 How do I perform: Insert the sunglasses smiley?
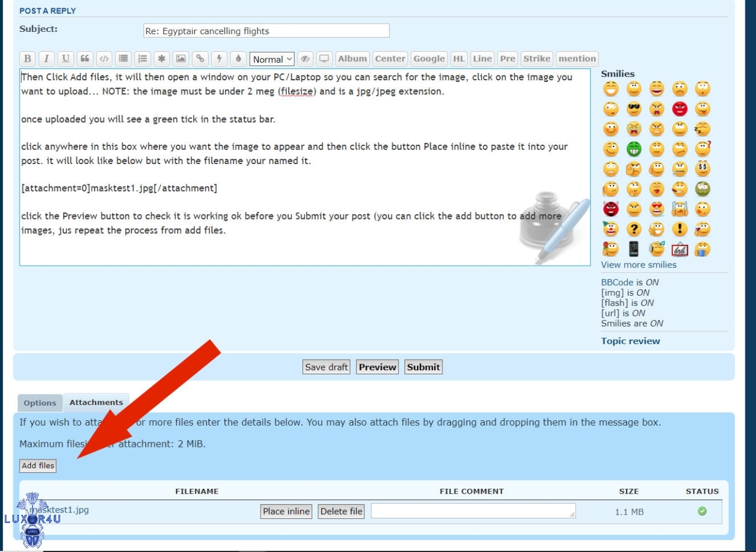(x=634, y=109)
